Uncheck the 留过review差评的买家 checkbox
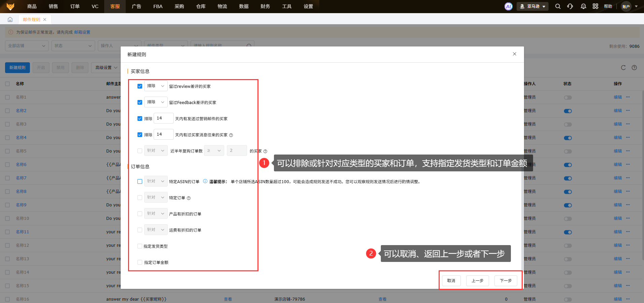The height and width of the screenshot is (303, 644). [x=140, y=86]
